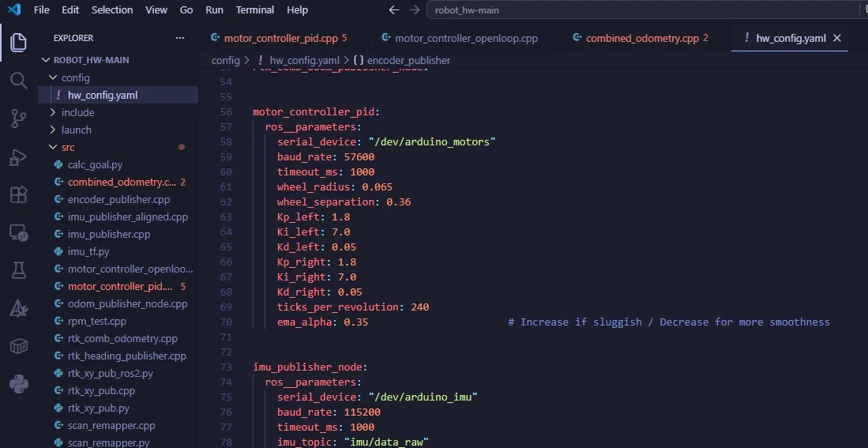The image size is (868, 448).
Task: Open the Run and Debug view icon
Action: tap(18, 157)
